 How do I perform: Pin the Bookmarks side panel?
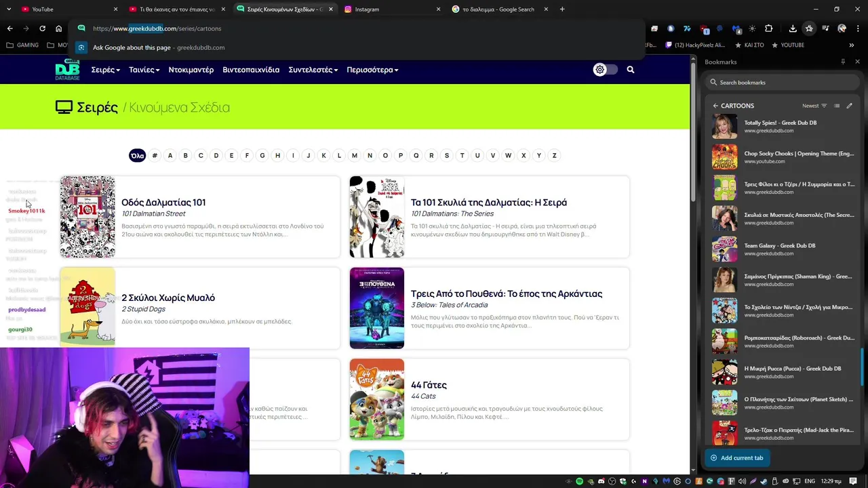click(x=843, y=62)
